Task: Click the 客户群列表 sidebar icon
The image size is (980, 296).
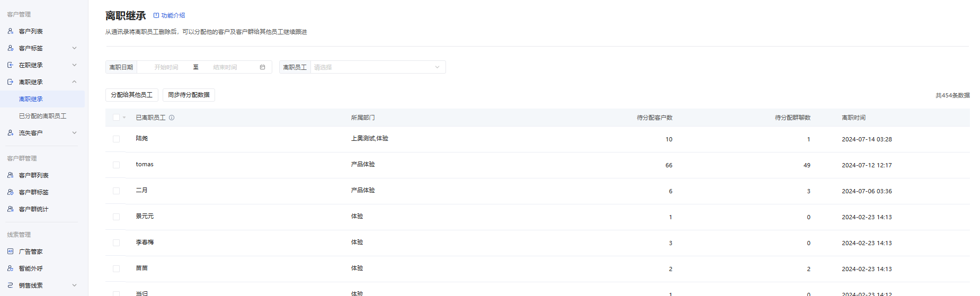Action: [x=10, y=175]
